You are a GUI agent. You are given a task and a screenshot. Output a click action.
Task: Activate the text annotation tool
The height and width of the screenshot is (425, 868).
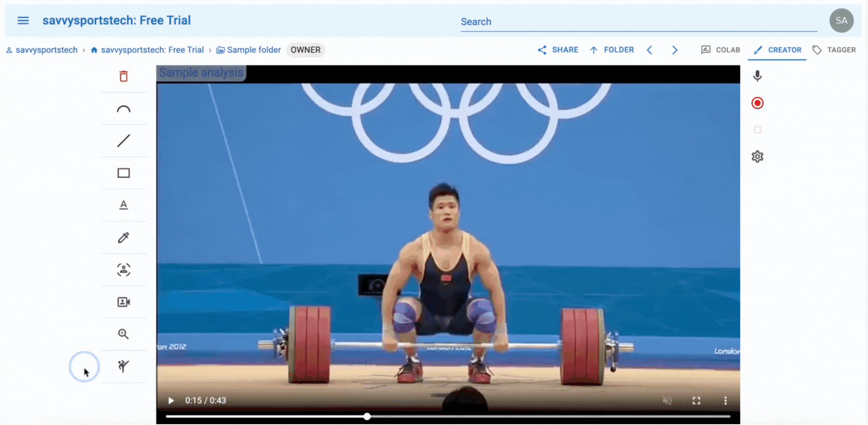(x=123, y=205)
